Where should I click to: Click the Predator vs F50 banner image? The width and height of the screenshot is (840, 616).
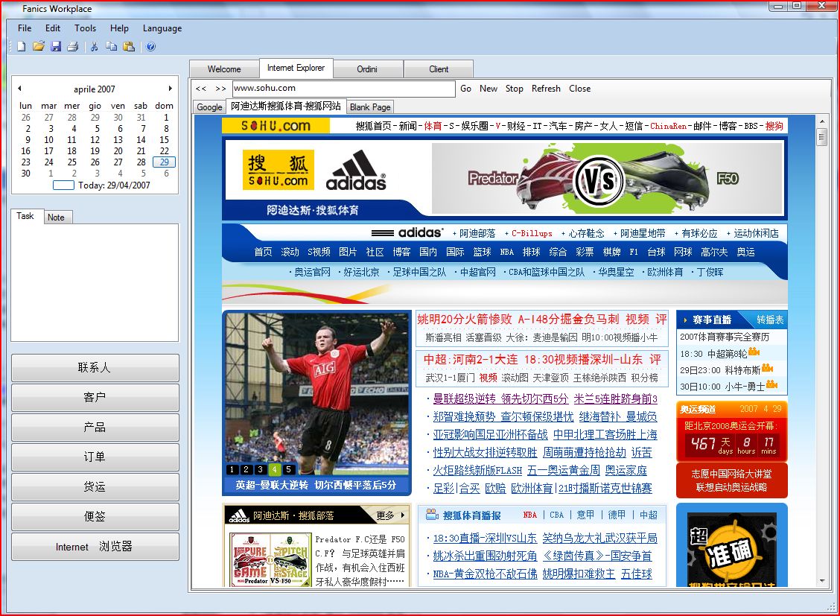pos(608,178)
